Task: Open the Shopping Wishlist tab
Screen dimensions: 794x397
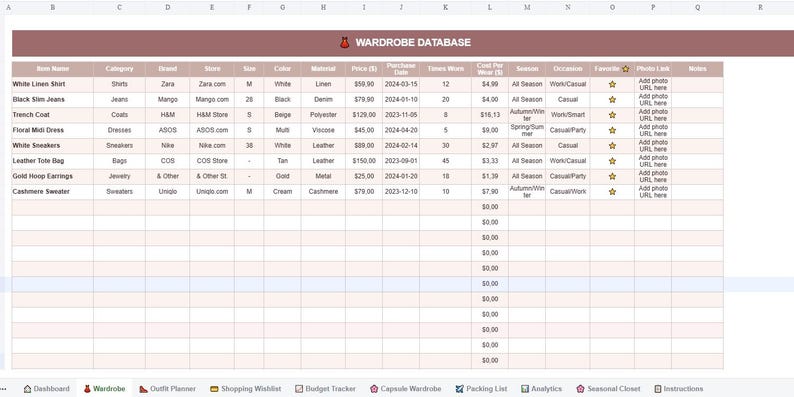Action: click(x=245, y=389)
